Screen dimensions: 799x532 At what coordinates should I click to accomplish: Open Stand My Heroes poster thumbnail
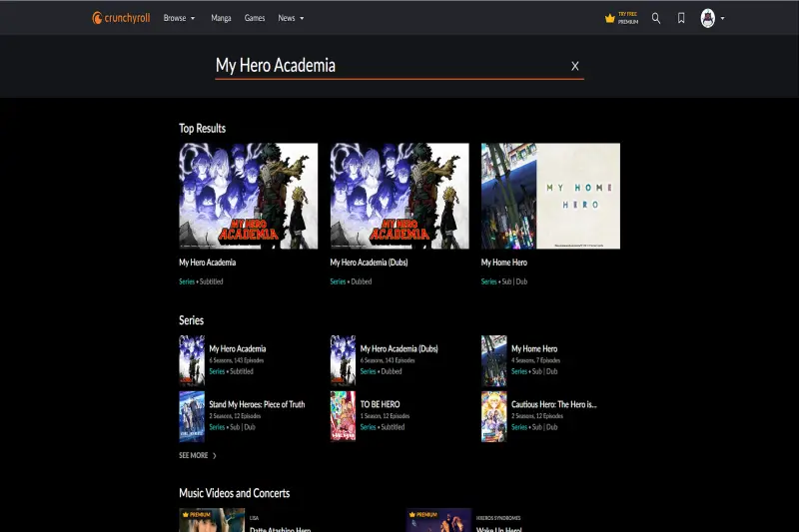192,416
